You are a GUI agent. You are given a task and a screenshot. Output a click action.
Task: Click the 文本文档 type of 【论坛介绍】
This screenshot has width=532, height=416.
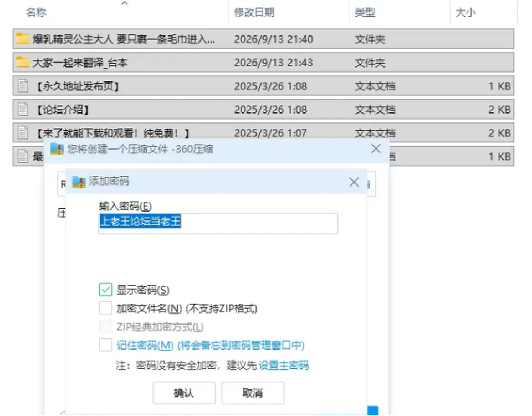[x=375, y=110]
